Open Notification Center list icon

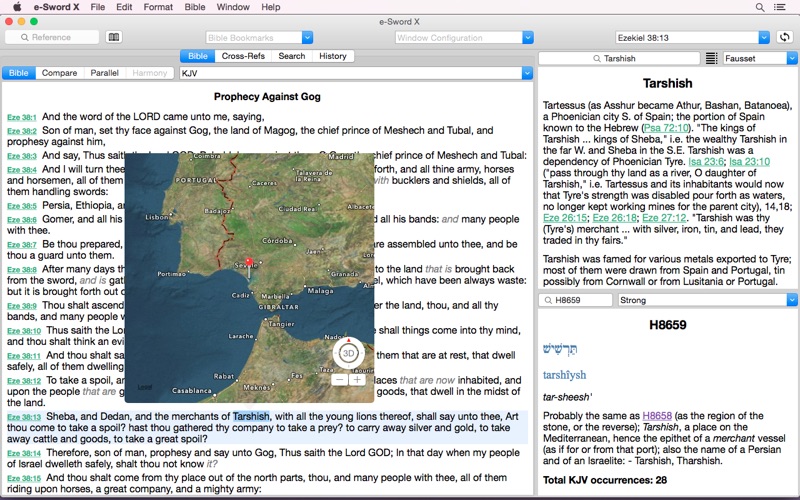pos(780,7)
